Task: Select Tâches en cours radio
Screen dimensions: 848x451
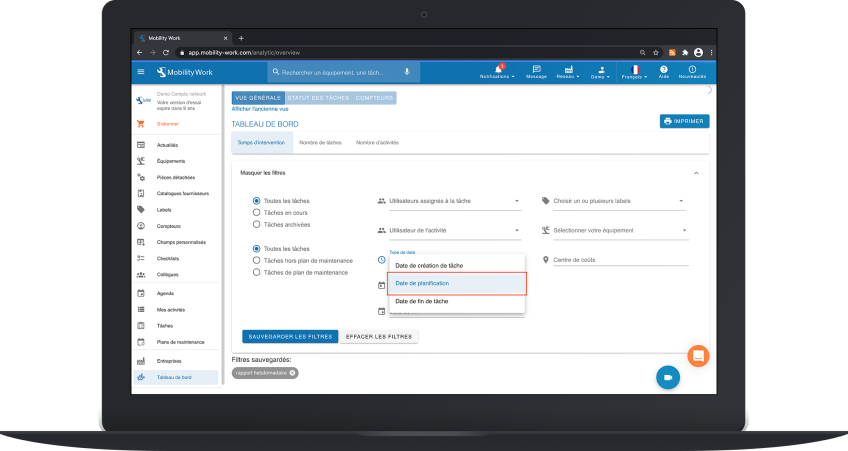Action: [257, 213]
